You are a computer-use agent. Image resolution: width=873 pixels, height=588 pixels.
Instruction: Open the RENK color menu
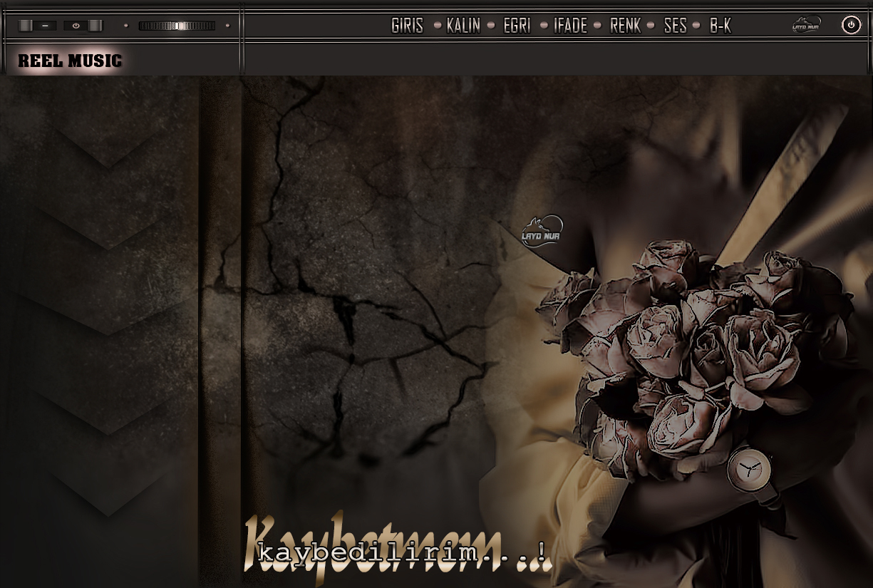point(625,26)
